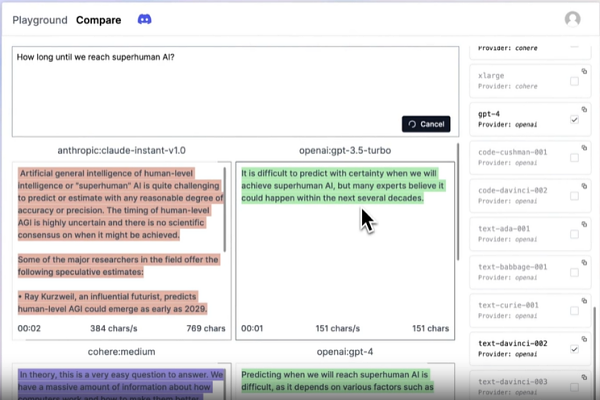This screenshot has width=600, height=400.
Task: Enable the text-ada-001 model checkbox
Action: click(x=574, y=234)
